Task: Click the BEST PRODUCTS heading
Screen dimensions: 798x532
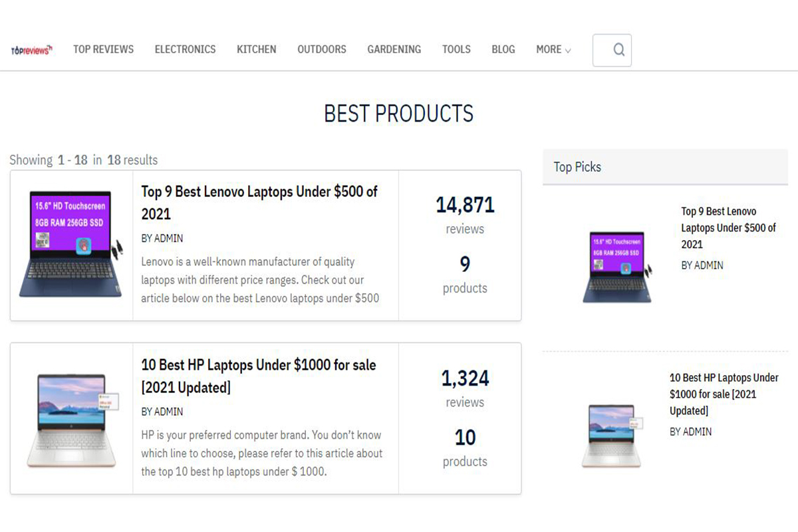Action: coord(398,114)
